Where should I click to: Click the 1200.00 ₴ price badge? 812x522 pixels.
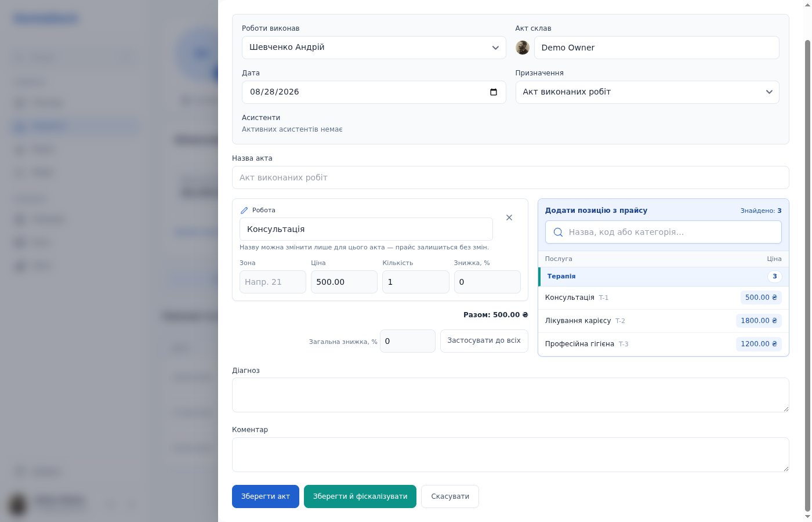[759, 344]
